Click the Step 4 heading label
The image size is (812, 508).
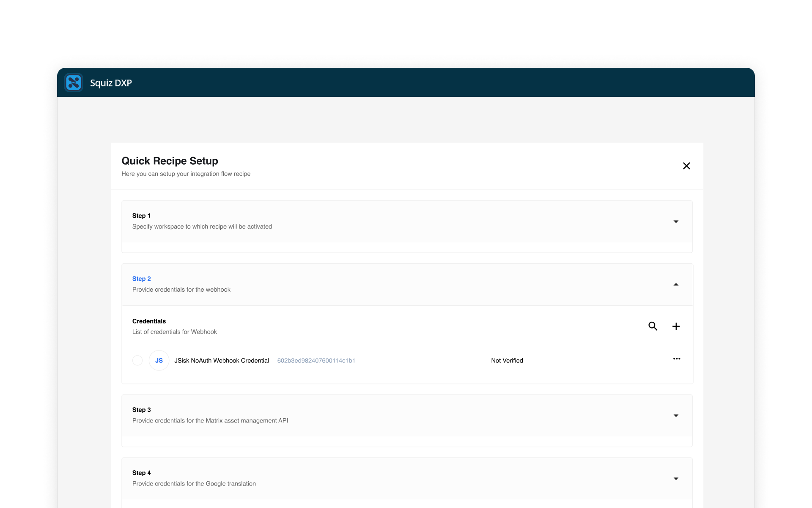141,473
